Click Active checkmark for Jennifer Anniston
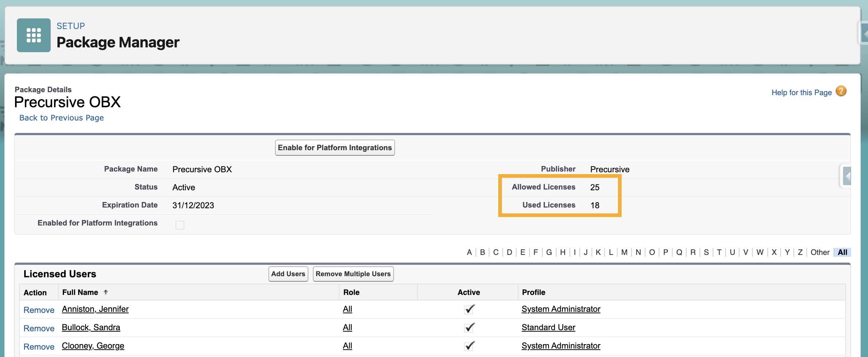 pyautogui.click(x=469, y=309)
